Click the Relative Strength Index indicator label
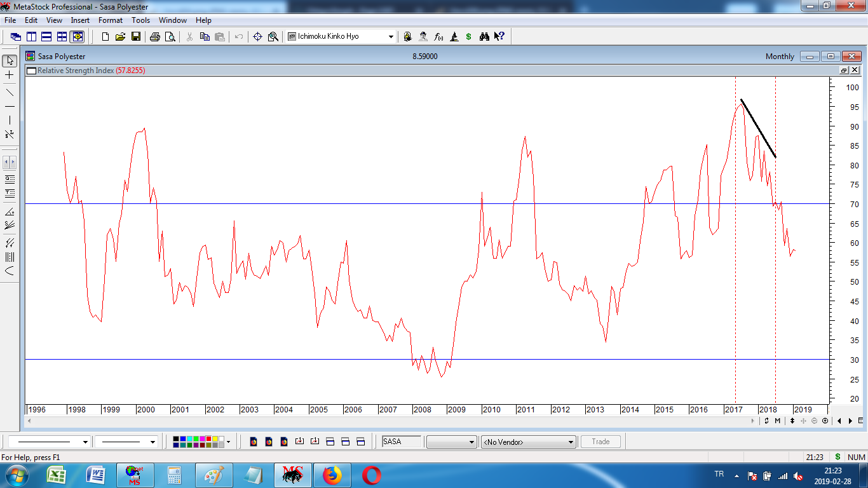Screen dimensions: 868x488 tap(76, 71)
